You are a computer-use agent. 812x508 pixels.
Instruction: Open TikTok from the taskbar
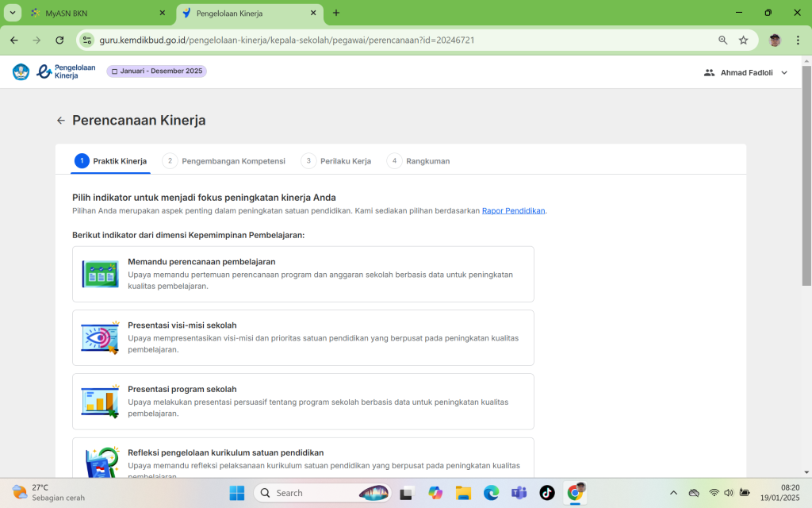tap(547, 493)
